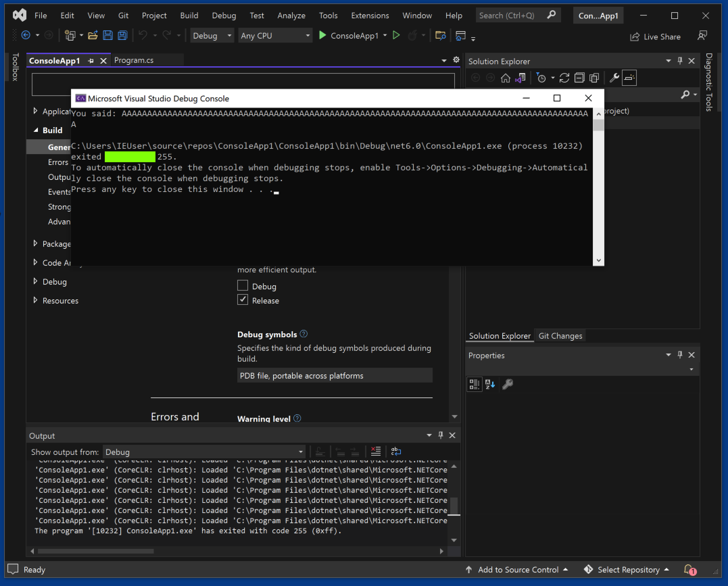Toggle word wrap icon in Output panel
The image size is (728, 586).
tap(396, 451)
